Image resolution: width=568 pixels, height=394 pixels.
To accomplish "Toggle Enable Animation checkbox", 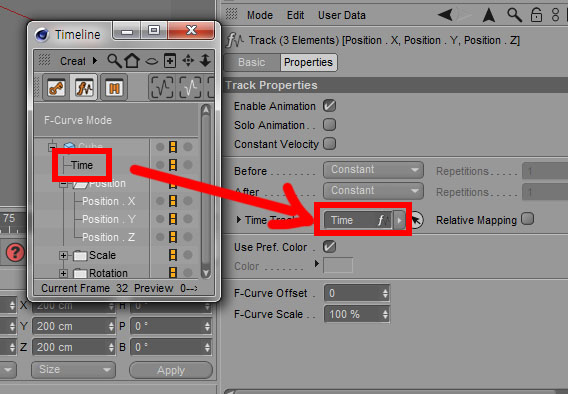I will coord(329,106).
